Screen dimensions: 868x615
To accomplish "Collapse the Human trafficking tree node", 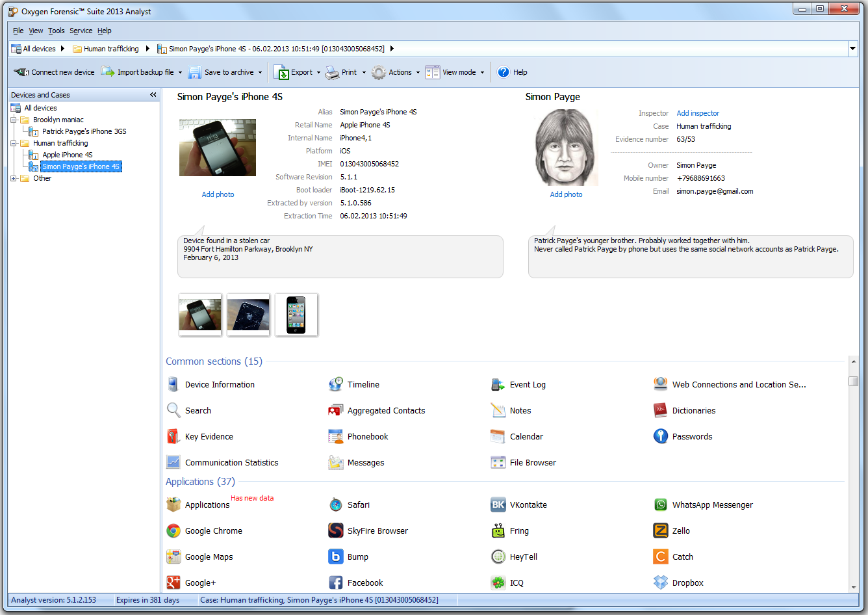I will (14, 143).
